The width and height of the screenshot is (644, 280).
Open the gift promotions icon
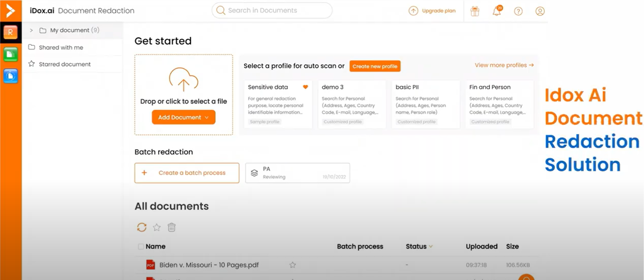[x=474, y=11]
